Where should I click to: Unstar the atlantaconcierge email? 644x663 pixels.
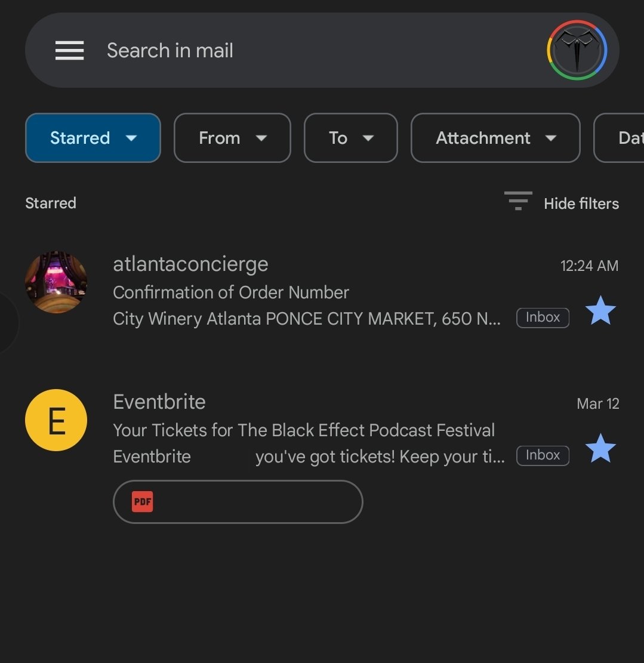pos(600,311)
